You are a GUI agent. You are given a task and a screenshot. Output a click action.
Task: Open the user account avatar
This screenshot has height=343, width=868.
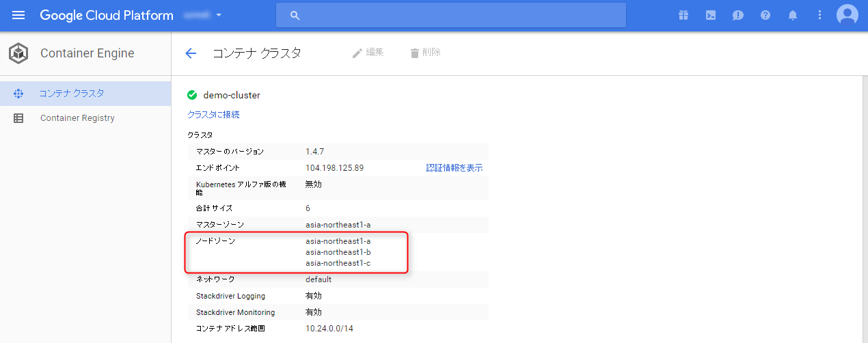click(x=847, y=15)
